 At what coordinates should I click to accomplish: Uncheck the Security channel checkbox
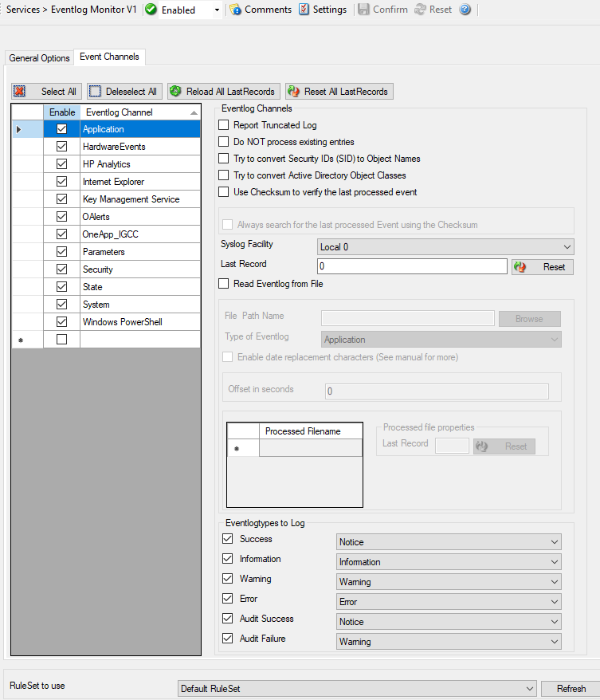pos(61,269)
